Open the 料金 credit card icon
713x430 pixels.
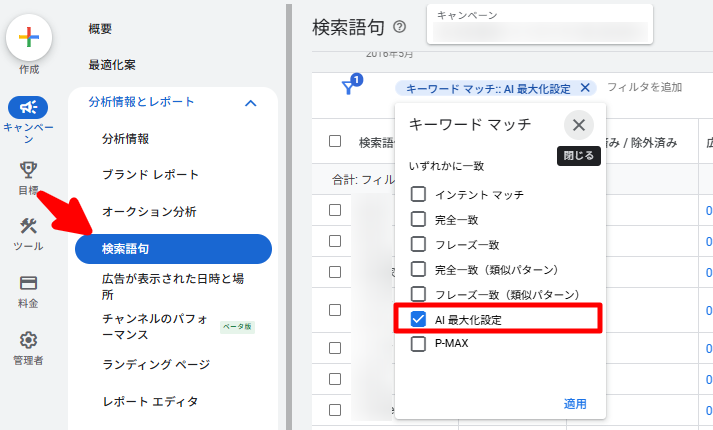tap(29, 284)
